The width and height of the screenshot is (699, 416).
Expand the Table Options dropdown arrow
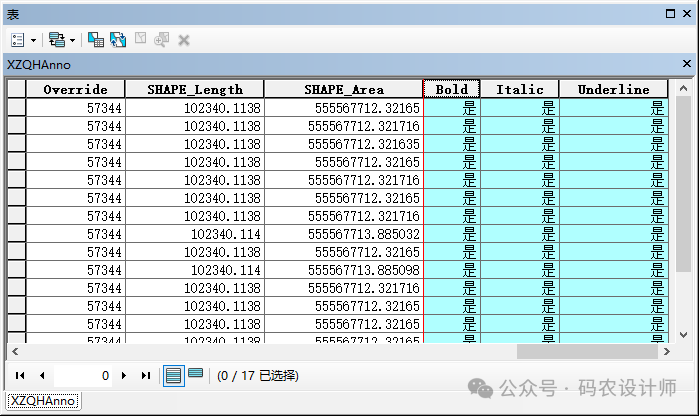(x=34, y=40)
